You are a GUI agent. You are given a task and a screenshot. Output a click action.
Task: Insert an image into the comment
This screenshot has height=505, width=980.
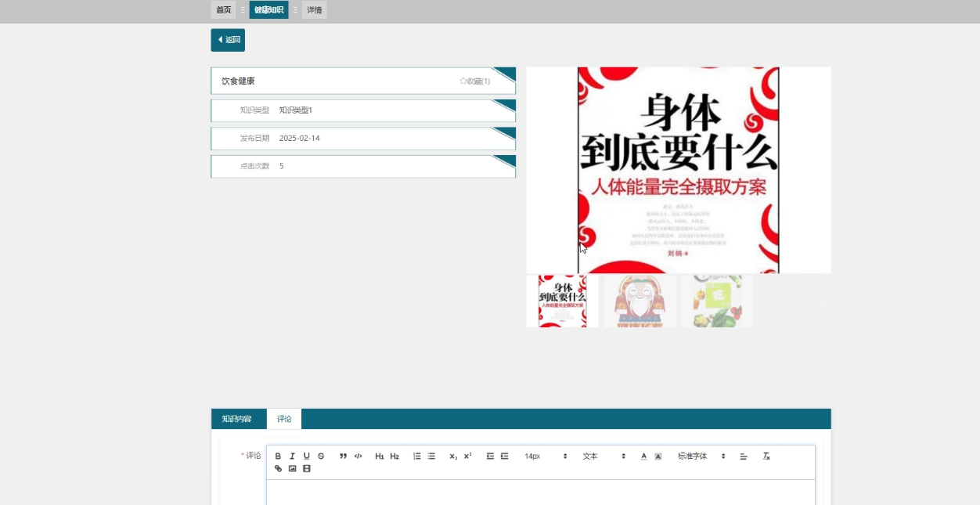[x=292, y=468]
